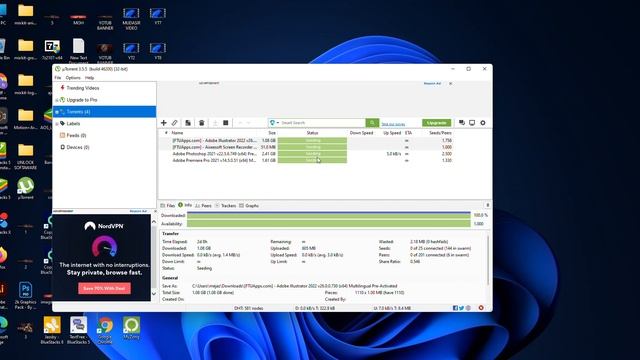Sort by the Seeds/Peers column header

click(440, 133)
